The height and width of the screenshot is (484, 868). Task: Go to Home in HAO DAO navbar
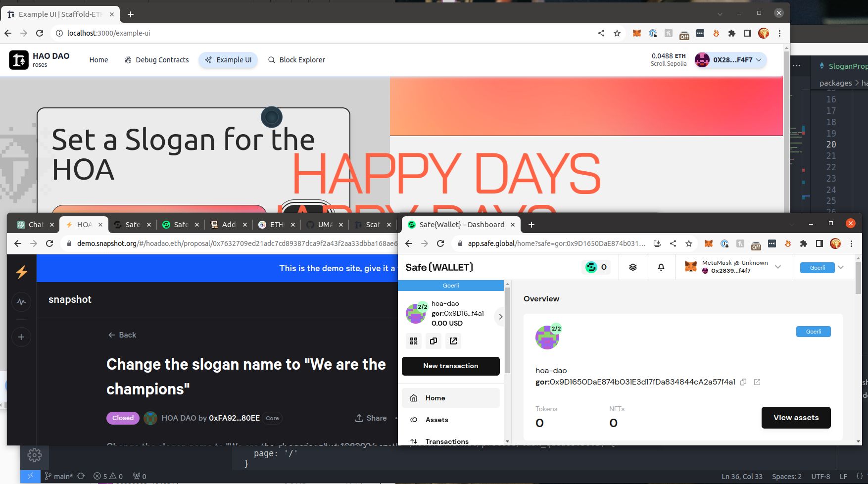point(98,60)
